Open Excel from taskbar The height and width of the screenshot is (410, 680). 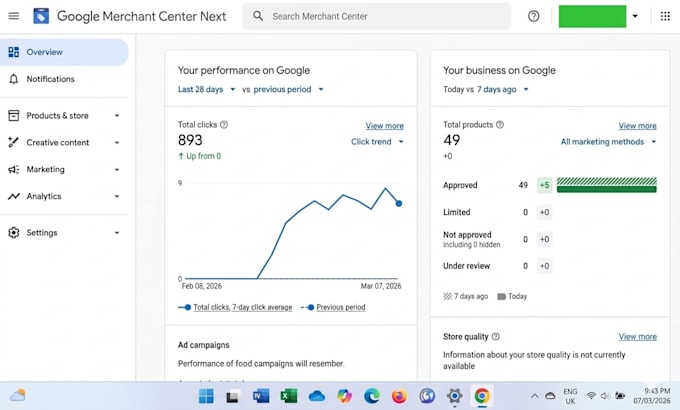(289, 396)
